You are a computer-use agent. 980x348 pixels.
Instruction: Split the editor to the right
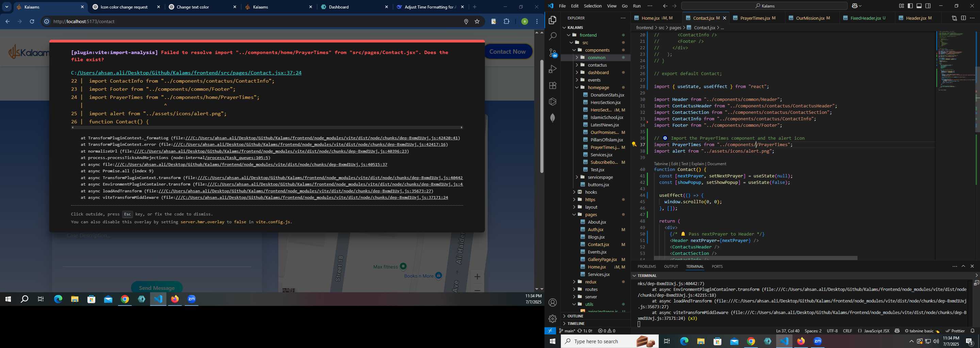(x=963, y=18)
